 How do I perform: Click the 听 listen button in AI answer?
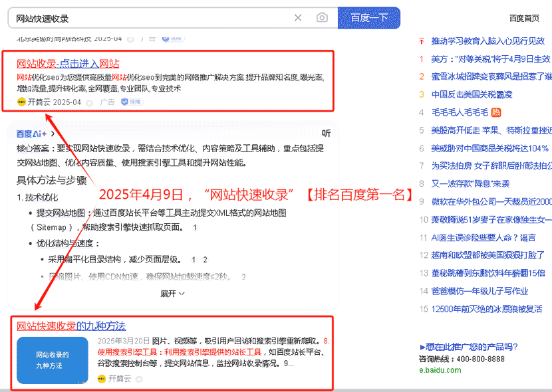point(326,134)
